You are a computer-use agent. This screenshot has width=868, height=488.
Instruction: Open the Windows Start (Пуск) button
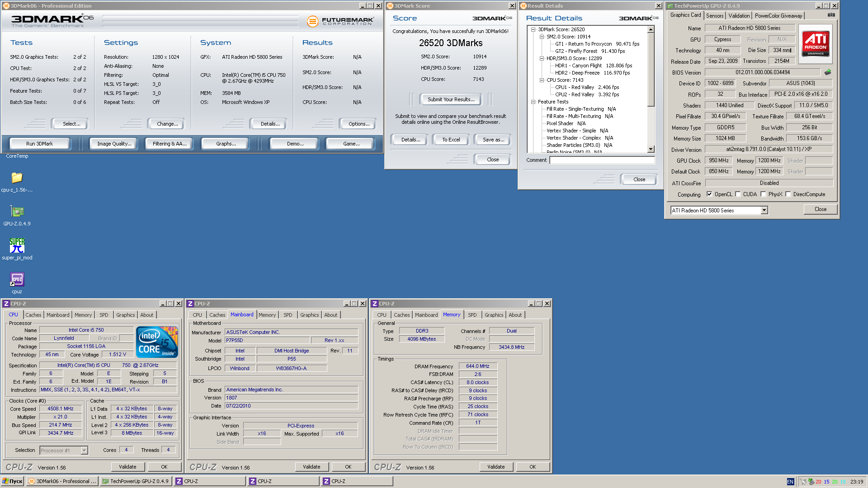pos(12,481)
